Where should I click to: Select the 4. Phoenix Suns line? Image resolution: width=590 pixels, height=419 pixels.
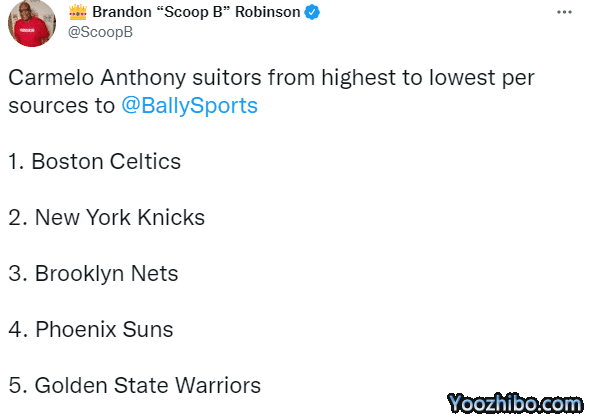(91, 329)
